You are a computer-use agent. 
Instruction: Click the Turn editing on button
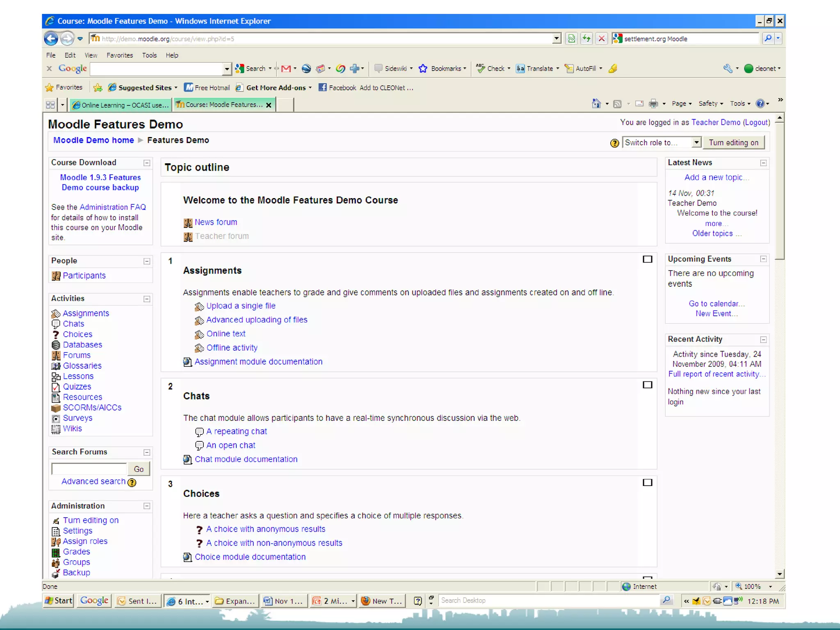click(x=733, y=142)
